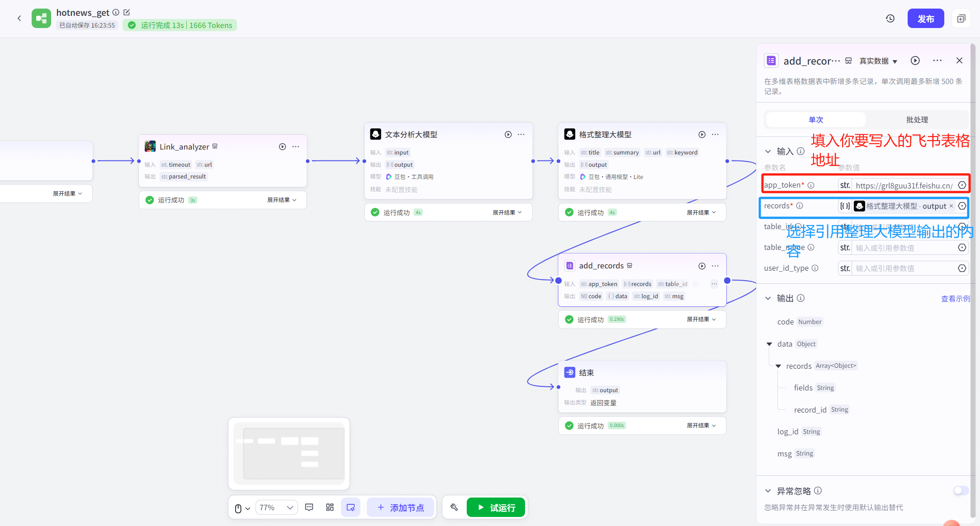This screenshot has height=526, width=980.
Task: Click the edit pencil next to hotnews_get
Action: click(x=127, y=13)
